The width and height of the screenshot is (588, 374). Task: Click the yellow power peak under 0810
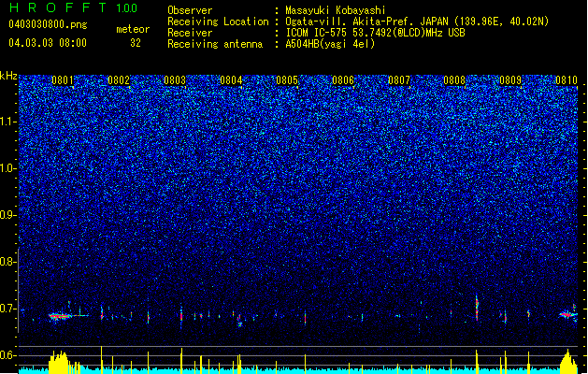[568, 362]
